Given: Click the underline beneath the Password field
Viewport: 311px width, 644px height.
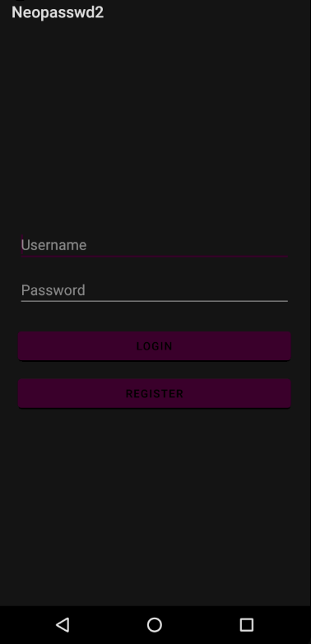Looking at the screenshot, I should pyautogui.click(x=155, y=301).
